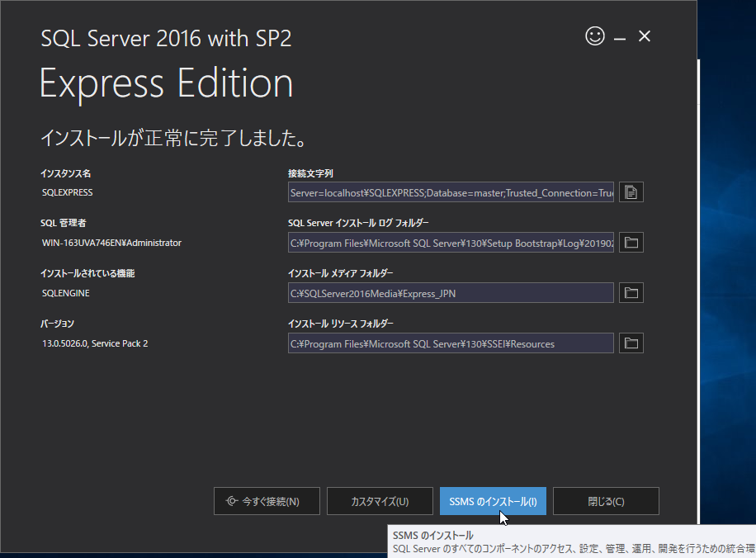Click the WIN-163UVA746EN¥Administrator admin text
Image resolution: width=756 pixels, height=558 pixels.
coord(111,243)
